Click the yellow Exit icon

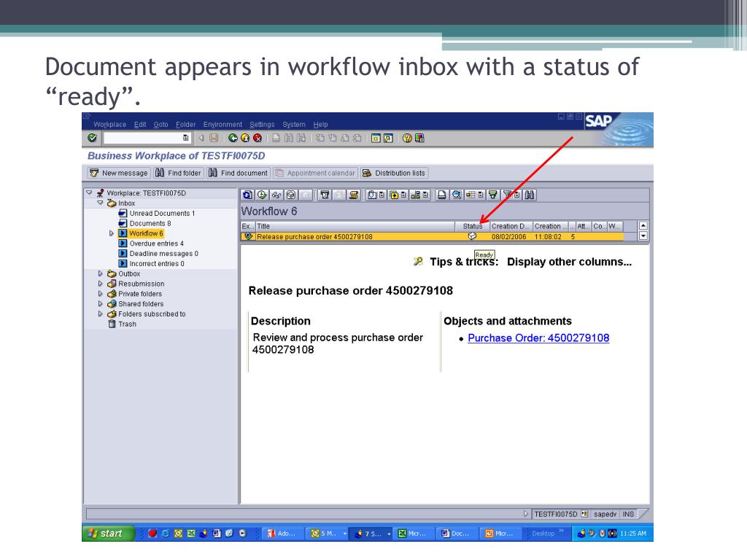click(x=245, y=138)
